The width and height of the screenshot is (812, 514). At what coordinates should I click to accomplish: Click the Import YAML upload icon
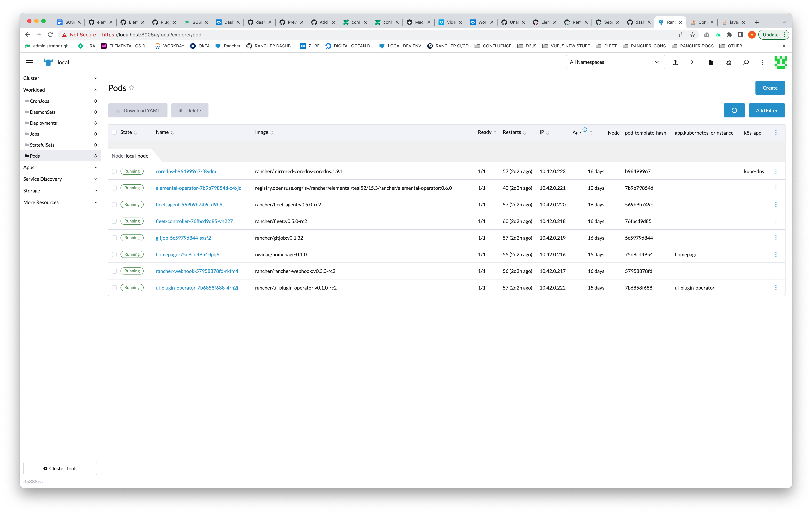pos(675,62)
